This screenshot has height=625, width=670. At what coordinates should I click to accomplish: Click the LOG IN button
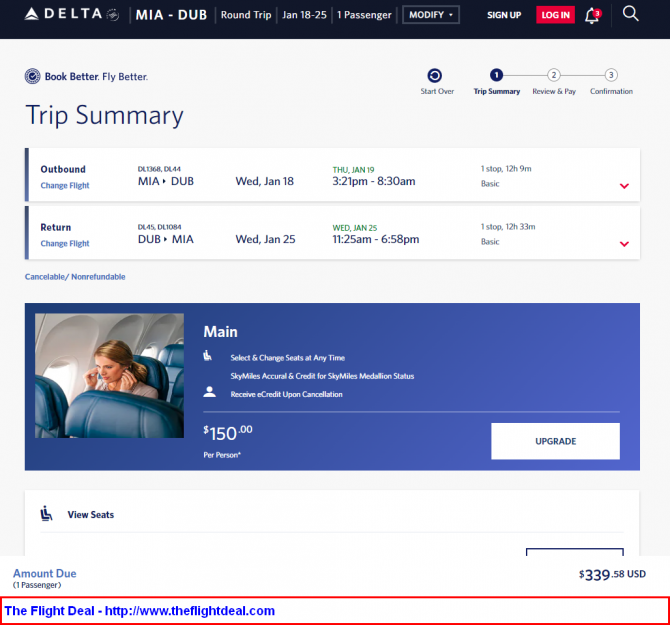pos(555,15)
